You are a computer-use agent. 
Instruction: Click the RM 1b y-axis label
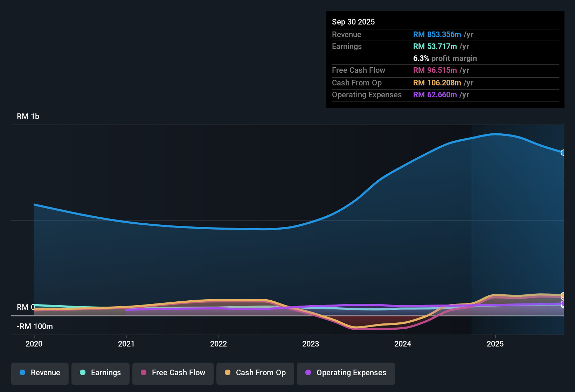click(28, 117)
